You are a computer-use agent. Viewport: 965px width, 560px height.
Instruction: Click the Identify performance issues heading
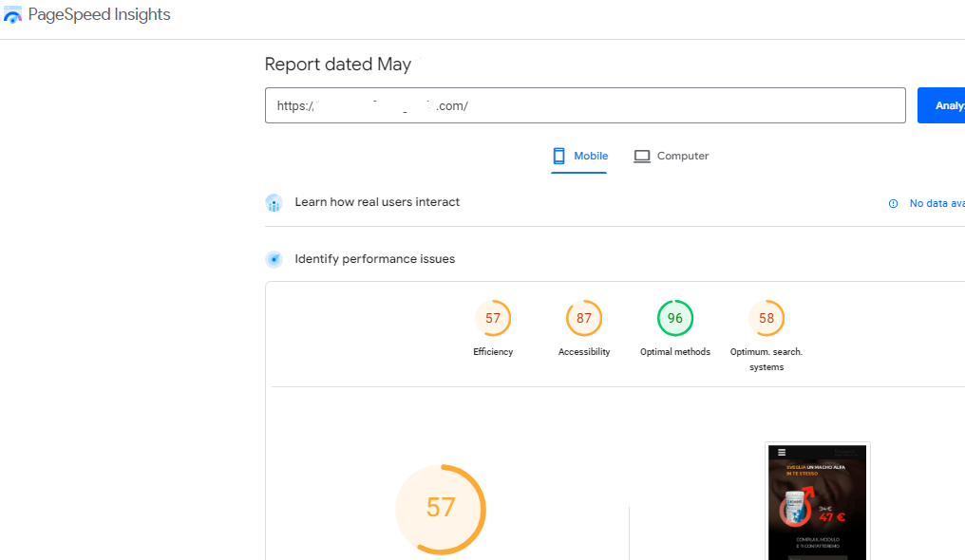click(375, 259)
